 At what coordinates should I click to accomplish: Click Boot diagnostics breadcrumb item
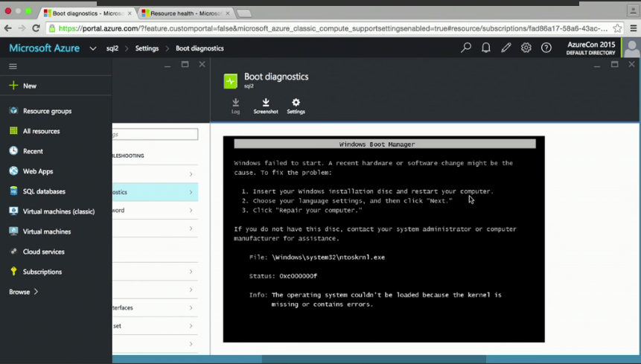tap(200, 48)
